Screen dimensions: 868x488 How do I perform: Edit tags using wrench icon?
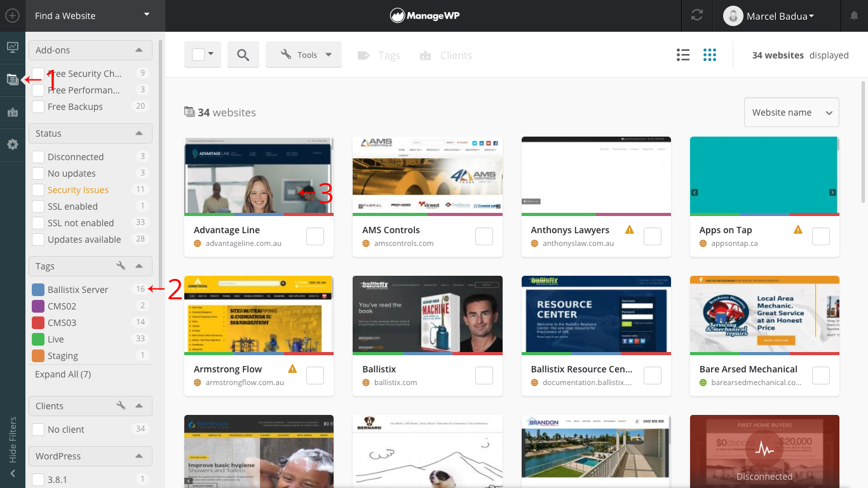pyautogui.click(x=121, y=266)
